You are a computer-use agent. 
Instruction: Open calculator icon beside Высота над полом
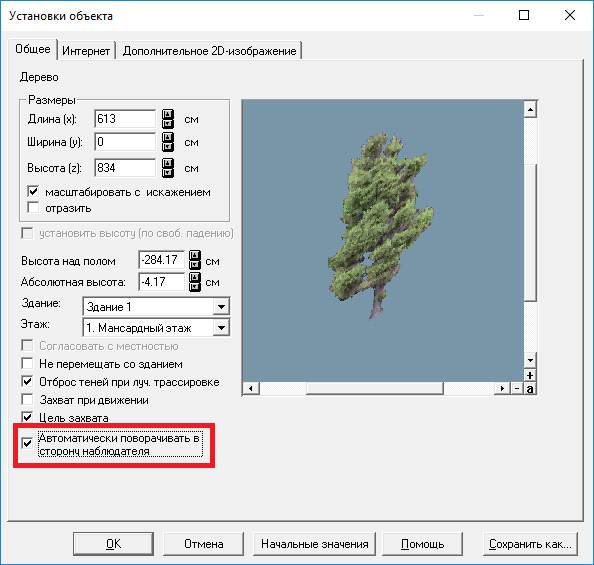click(x=195, y=260)
